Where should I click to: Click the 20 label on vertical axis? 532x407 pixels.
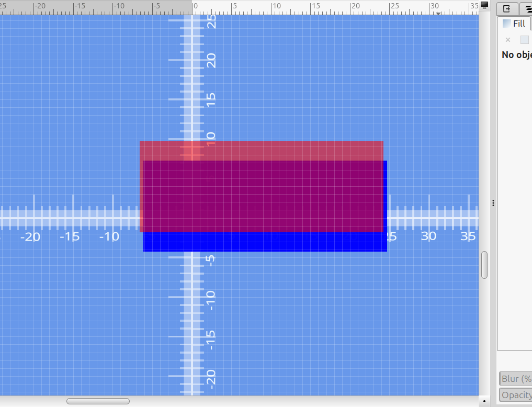pyautogui.click(x=211, y=62)
